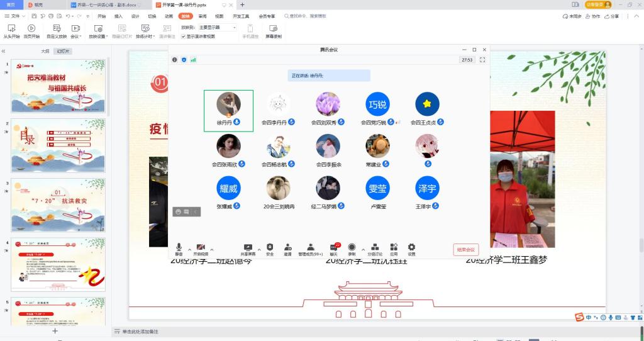The width and height of the screenshot is (644, 341).
Task: Turn on camera with 开启视频 icon
Action: (x=201, y=247)
